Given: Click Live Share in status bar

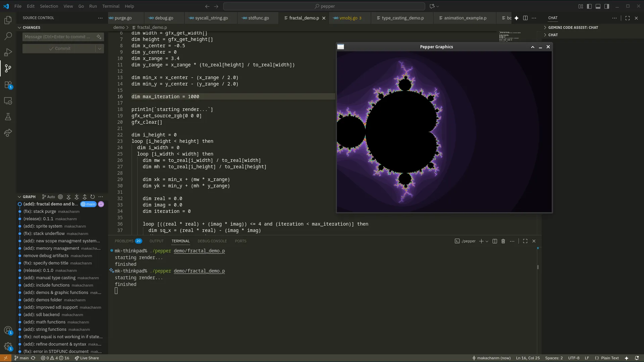Looking at the screenshot, I should (87, 358).
